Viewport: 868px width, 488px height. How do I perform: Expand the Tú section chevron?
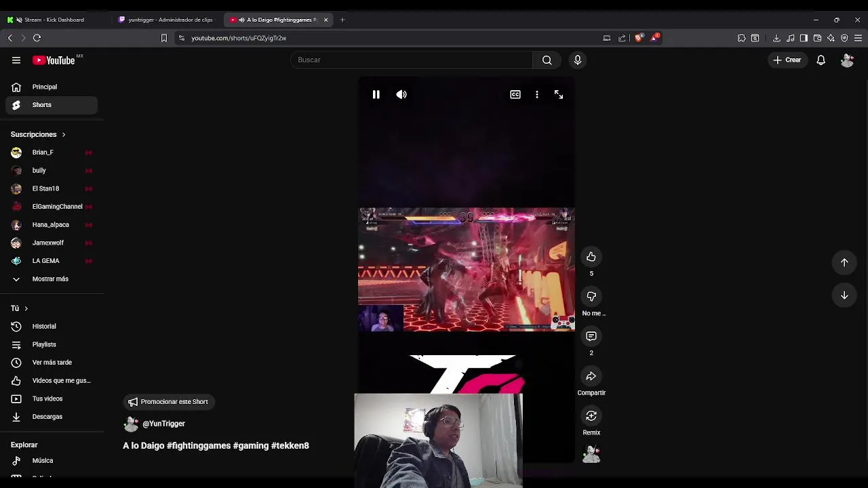[26, 308]
